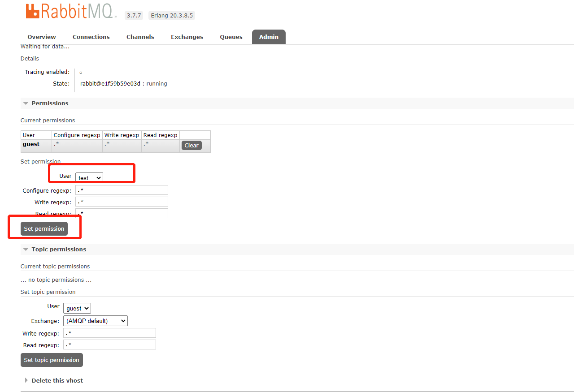This screenshot has width=574, height=392.
Task: Open the User dropdown showing guest
Action: click(77, 308)
